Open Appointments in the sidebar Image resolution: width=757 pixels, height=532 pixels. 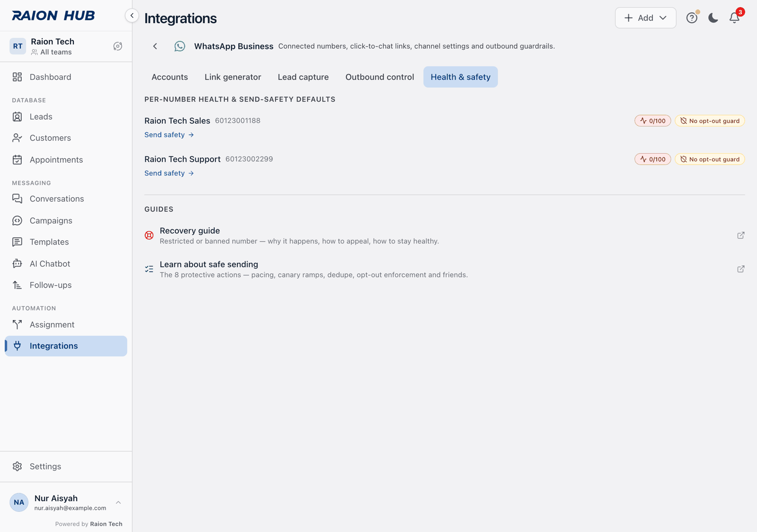click(x=66, y=160)
